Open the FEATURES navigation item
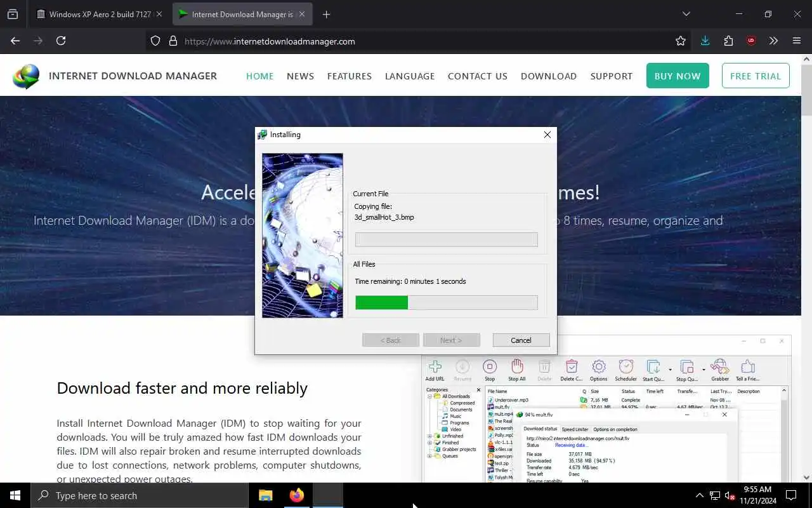812x508 pixels. click(x=350, y=76)
